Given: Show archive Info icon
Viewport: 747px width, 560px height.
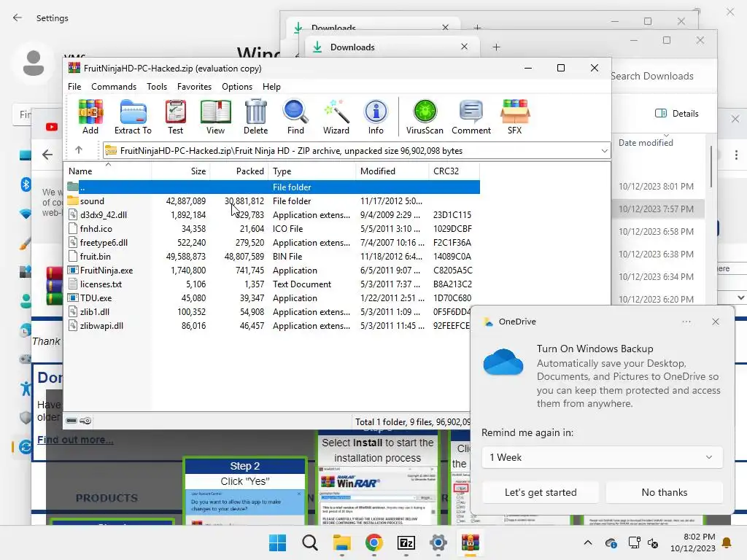Looking at the screenshot, I should pyautogui.click(x=376, y=117).
